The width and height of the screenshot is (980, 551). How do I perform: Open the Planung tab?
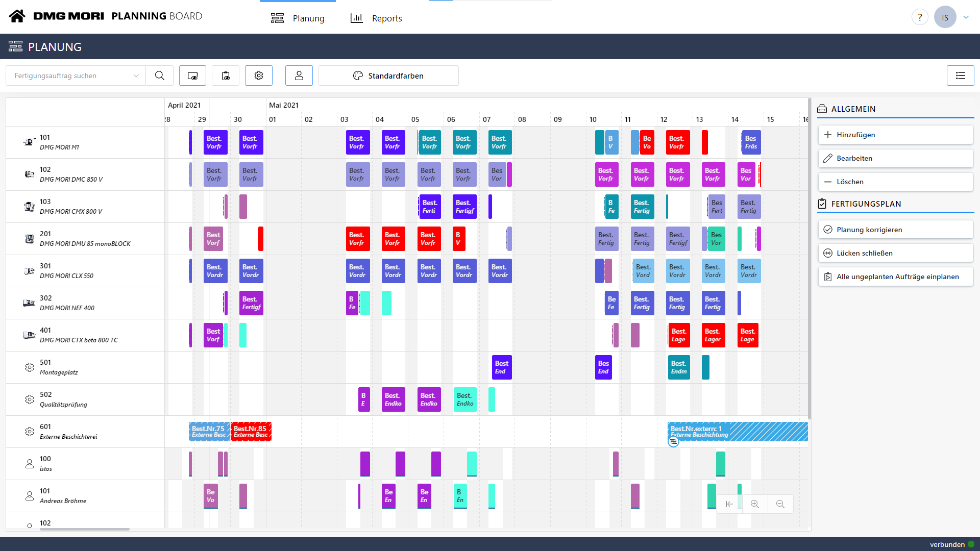tap(298, 18)
